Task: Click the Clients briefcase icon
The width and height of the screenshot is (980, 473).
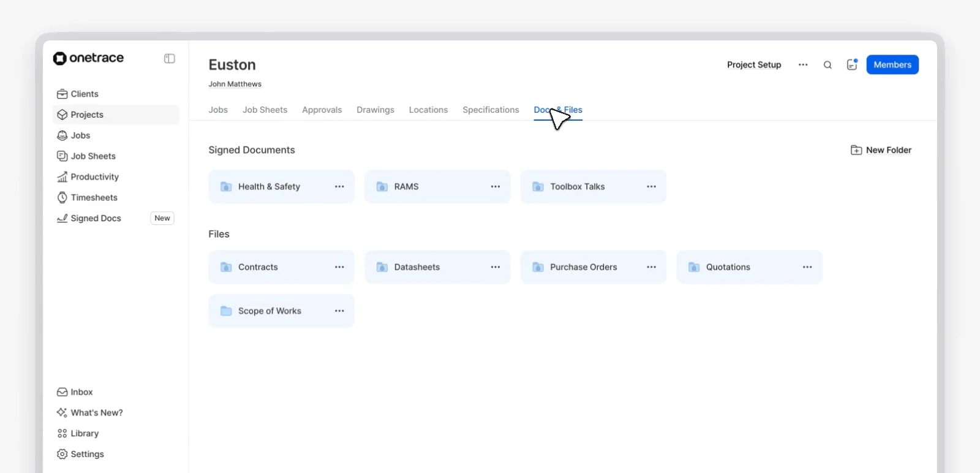Action: pos(62,94)
